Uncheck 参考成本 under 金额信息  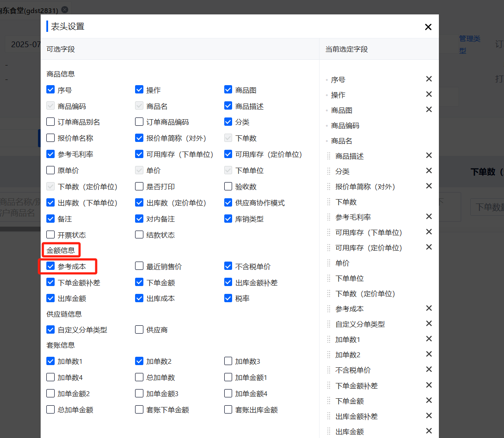click(x=50, y=266)
